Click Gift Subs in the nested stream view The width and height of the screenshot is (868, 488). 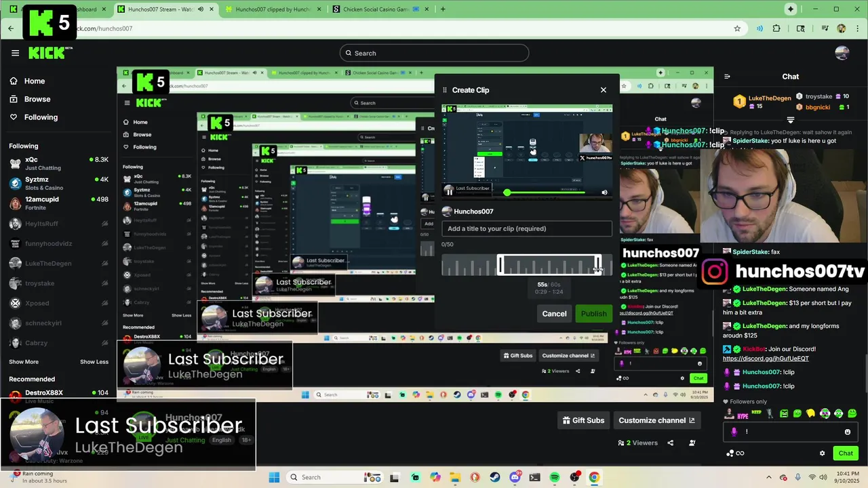click(x=517, y=355)
